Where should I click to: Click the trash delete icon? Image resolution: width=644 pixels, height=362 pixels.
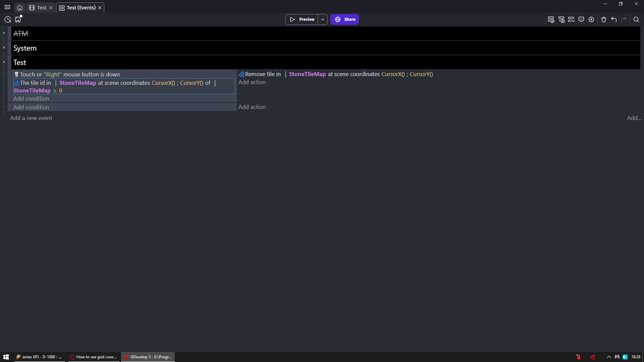(604, 19)
